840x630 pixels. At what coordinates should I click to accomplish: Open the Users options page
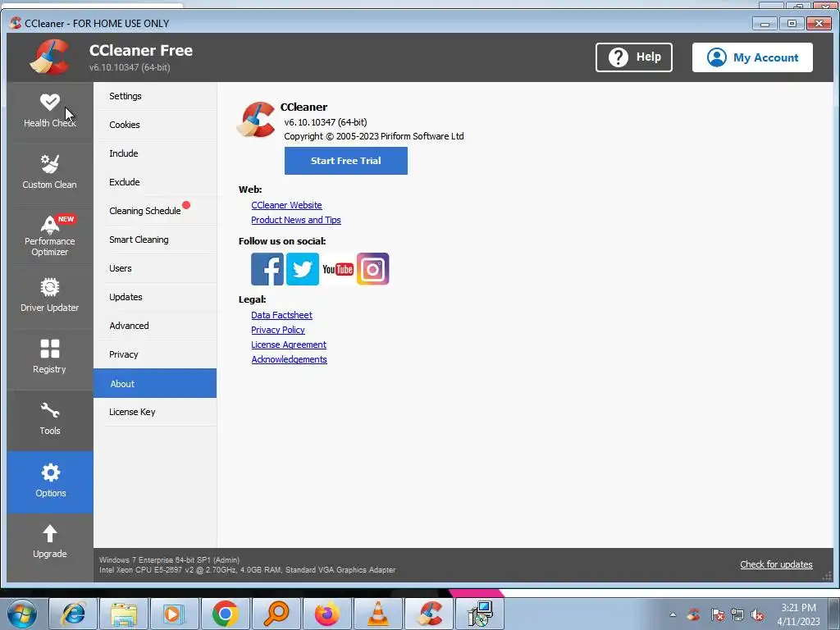point(155,268)
